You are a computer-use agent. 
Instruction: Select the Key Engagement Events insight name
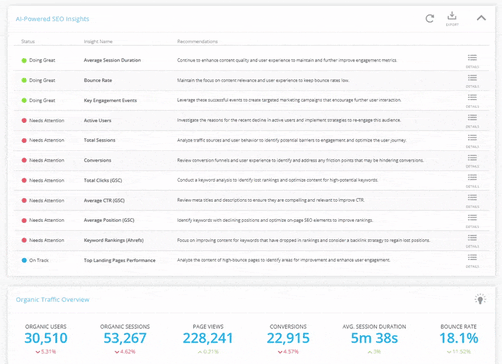tap(110, 100)
